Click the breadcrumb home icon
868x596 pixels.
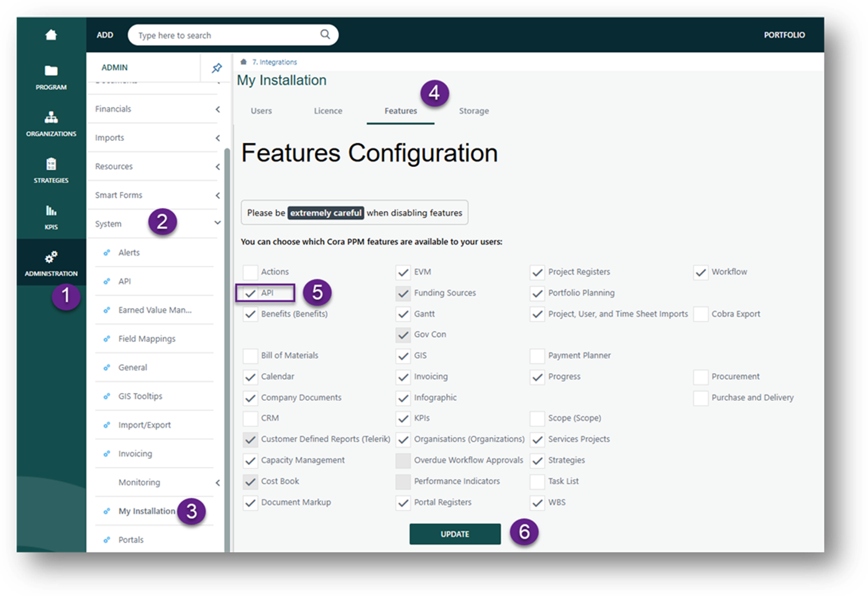tap(244, 62)
